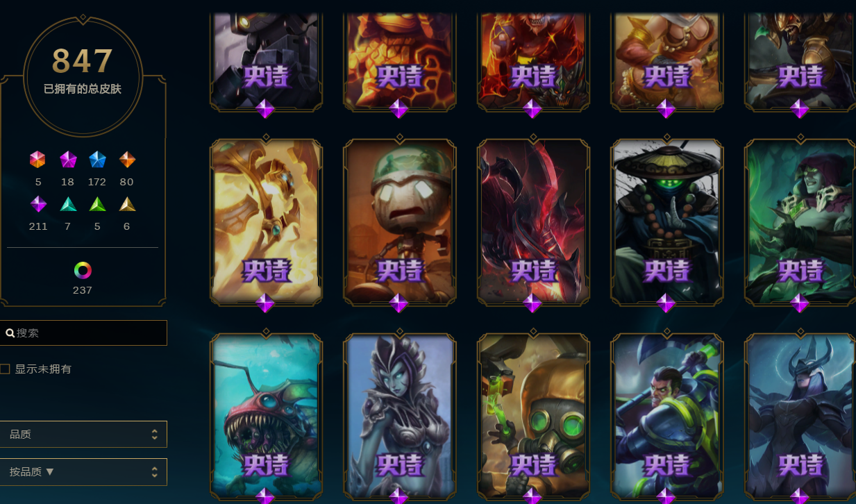
Task: Toggle the 显示未拥有 checkbox
Action: (5, 369)
